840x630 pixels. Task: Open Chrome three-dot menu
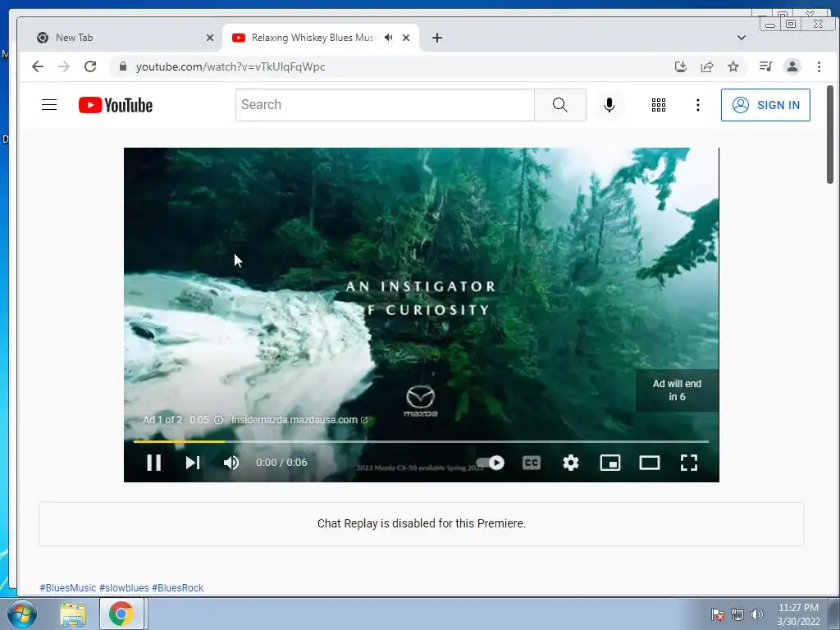point(819,66)
